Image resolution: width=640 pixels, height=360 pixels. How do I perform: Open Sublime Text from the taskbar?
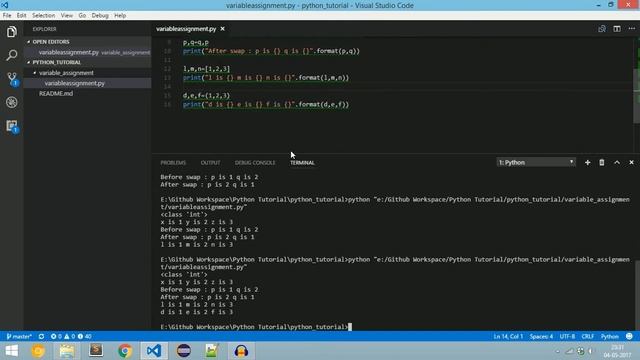click(x=96, y=351)
